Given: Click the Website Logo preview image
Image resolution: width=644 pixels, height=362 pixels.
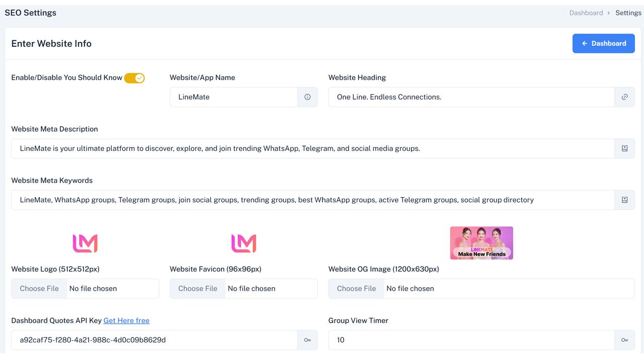Looking at the screenshot, I should [x=85, y=243].
